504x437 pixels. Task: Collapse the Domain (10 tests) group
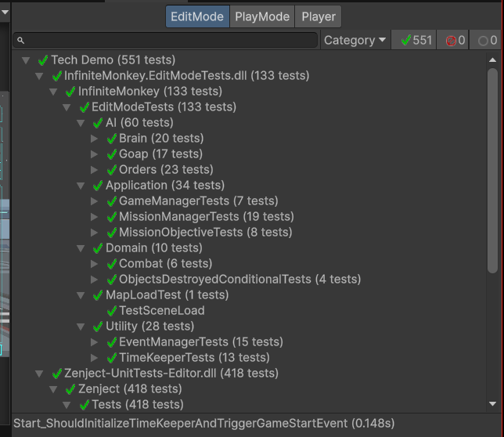tap(81, 248)
